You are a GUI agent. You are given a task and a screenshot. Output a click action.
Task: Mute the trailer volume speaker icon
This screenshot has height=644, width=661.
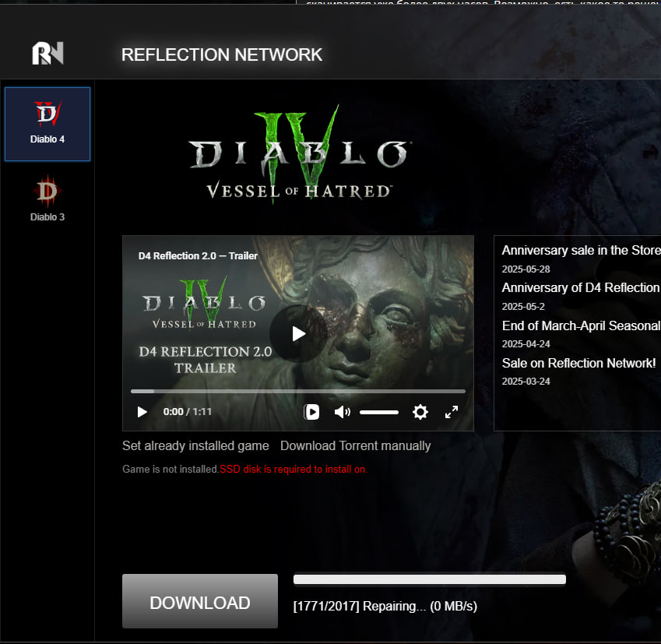pyautogui.click(x=343, y=412)
